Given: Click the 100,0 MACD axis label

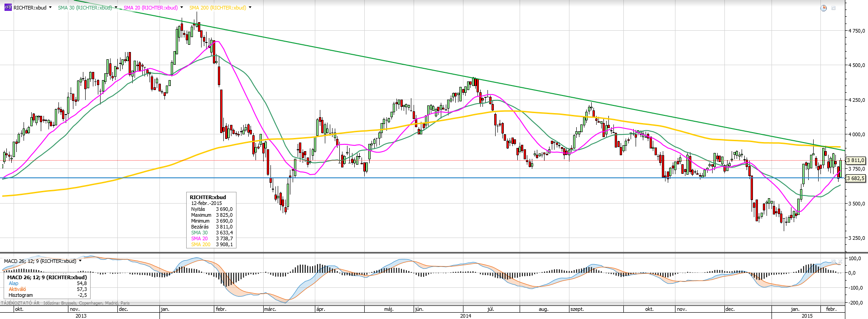Looking at the screenshot, I should (854, 258).
